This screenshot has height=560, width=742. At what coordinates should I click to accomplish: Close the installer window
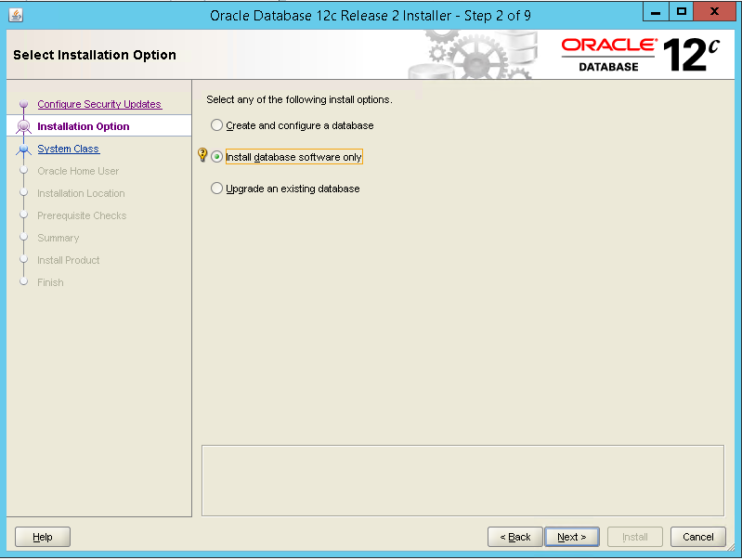click(714, 12)
